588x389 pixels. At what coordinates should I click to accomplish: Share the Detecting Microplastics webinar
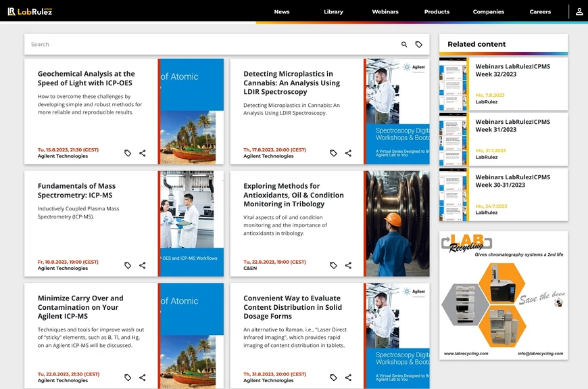click(348, 153)
